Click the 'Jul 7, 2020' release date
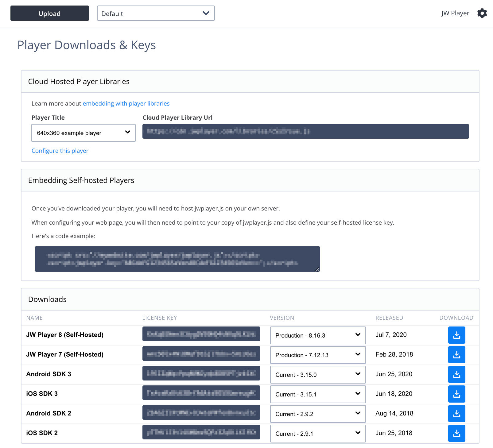The height and width of the screenshot is (448, 493). pos(391,335)
